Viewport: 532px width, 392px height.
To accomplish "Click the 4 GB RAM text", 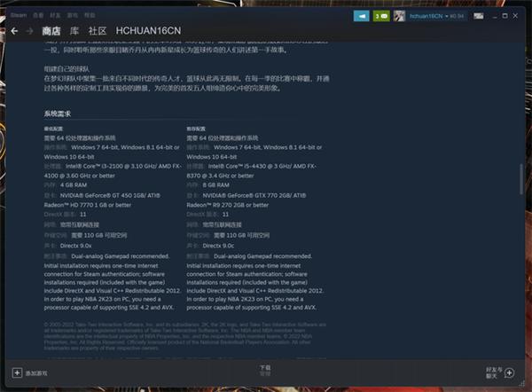I will click(74, 185).
